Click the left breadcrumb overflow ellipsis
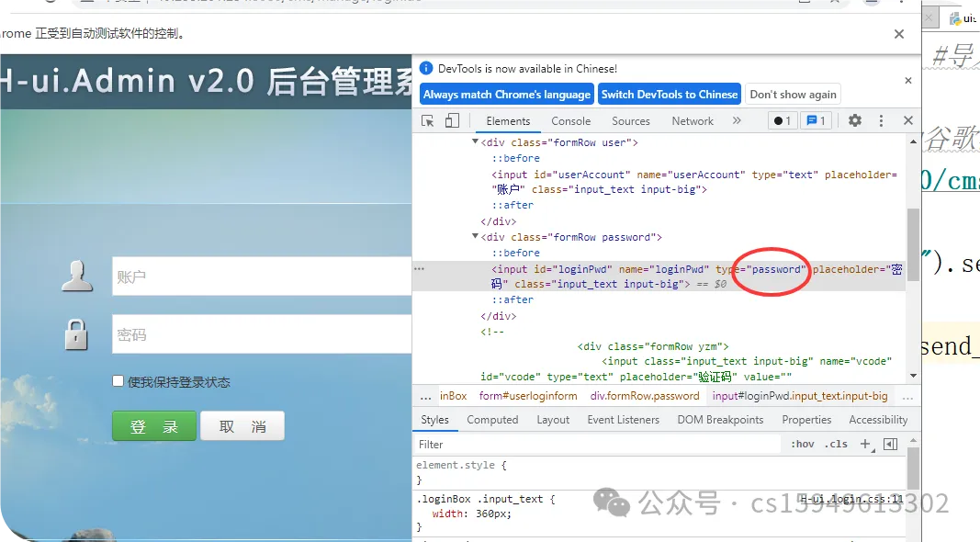980x542 pixels. click(x=425, y=396)
